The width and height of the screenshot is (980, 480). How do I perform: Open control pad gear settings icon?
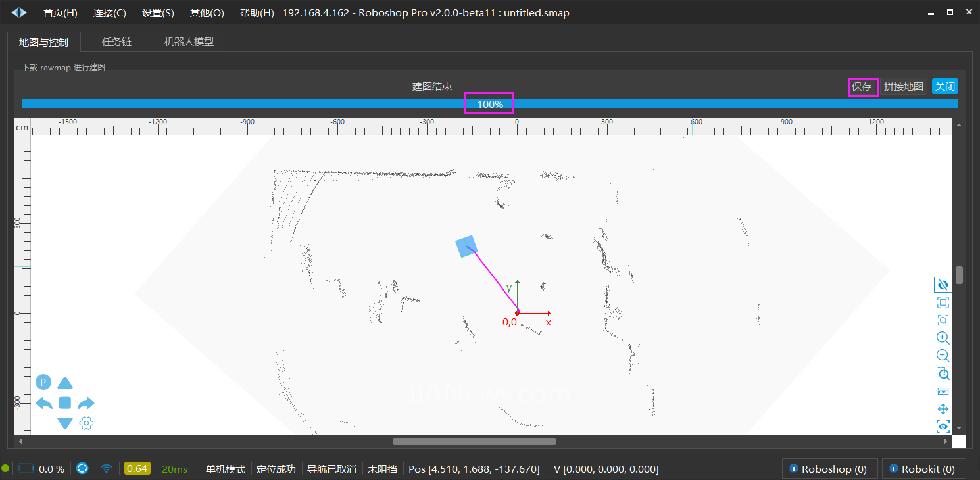(x=87, y=423)
